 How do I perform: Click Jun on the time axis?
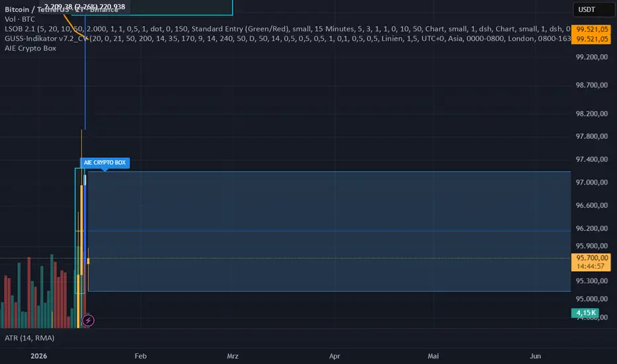[536, 356]
